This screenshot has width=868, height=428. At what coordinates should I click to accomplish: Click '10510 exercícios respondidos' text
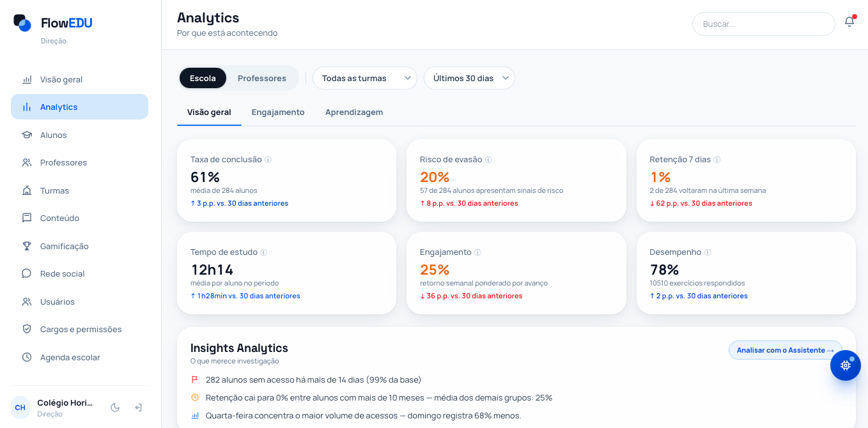(697, 283)
